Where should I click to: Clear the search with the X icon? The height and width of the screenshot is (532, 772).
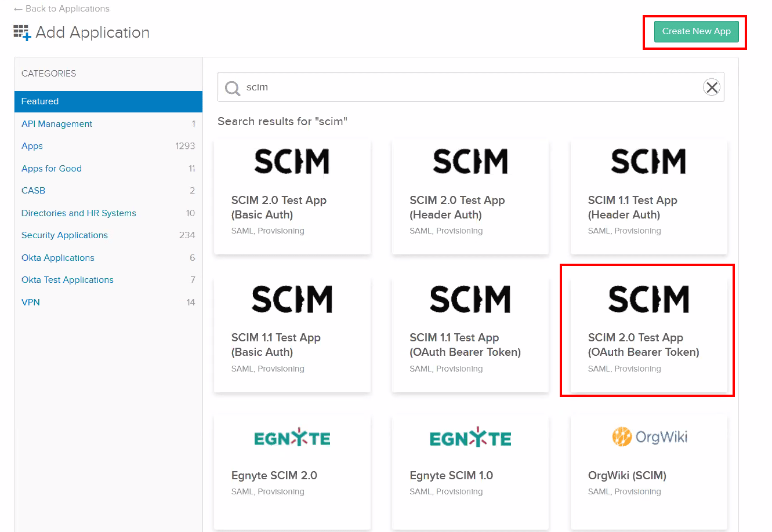click(x=712, y=87)
